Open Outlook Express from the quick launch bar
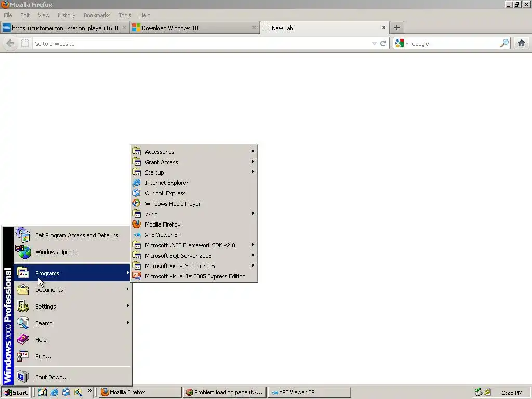 66,392
